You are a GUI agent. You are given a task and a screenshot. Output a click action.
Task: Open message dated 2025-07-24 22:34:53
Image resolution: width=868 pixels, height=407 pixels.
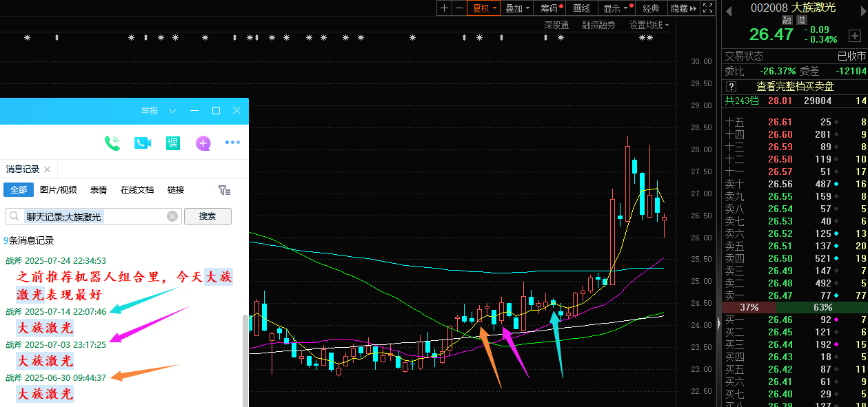(56, 260)
